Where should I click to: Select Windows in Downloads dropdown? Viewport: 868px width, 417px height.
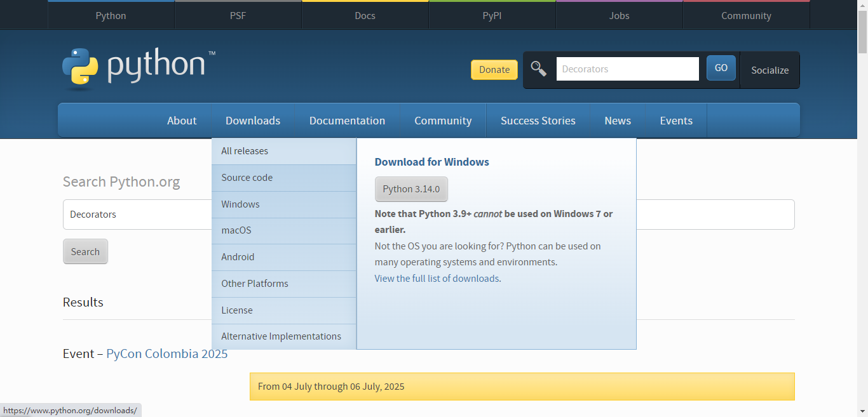[x=284, y=204]
